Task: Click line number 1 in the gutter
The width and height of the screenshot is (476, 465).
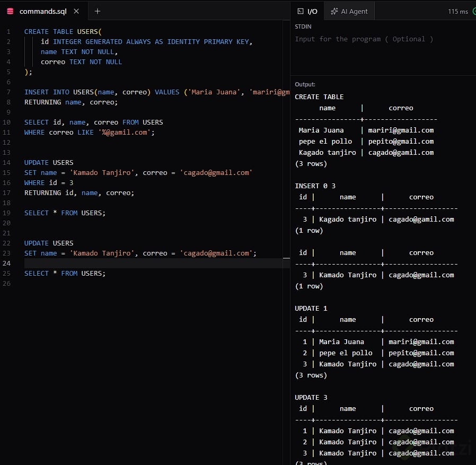Action: pyautogui.click(x=8, y=32)
